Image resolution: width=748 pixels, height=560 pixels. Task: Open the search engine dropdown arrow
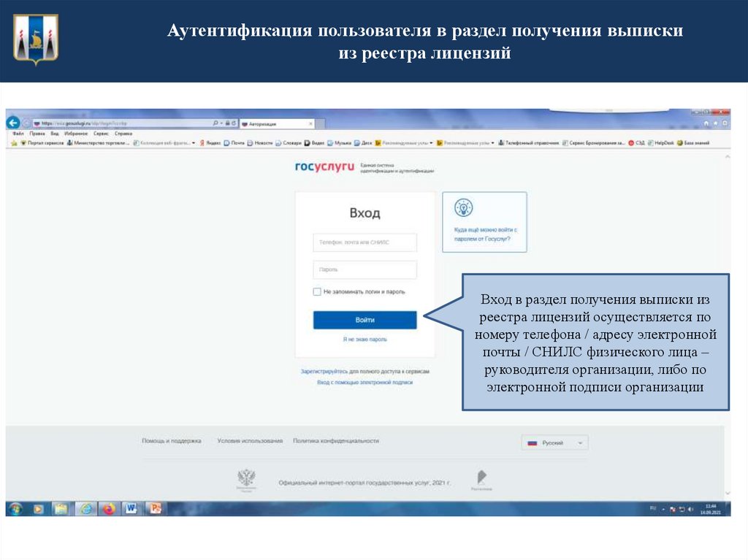[x=221, y=123]
